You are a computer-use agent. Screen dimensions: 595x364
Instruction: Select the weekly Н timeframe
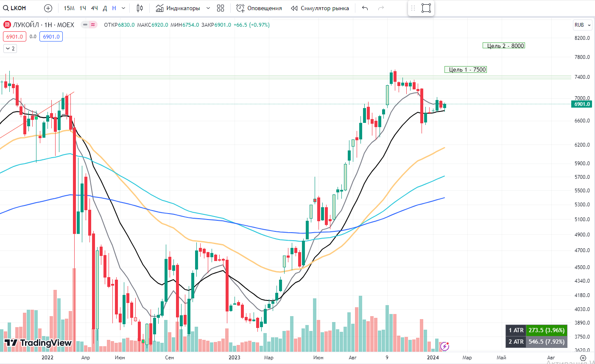click(x=114, y=8)
